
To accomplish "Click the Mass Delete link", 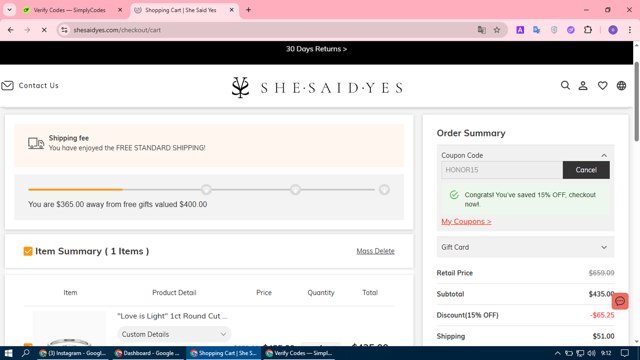I will pos(376,251).
